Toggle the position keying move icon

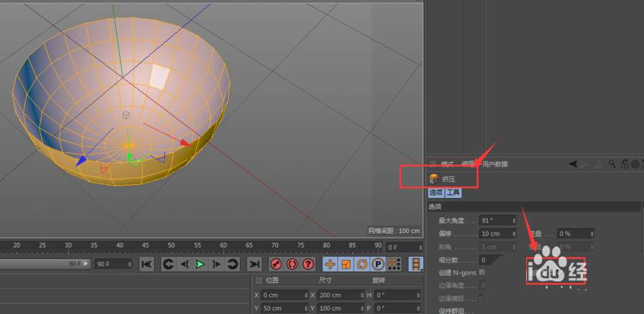(330, 264)
